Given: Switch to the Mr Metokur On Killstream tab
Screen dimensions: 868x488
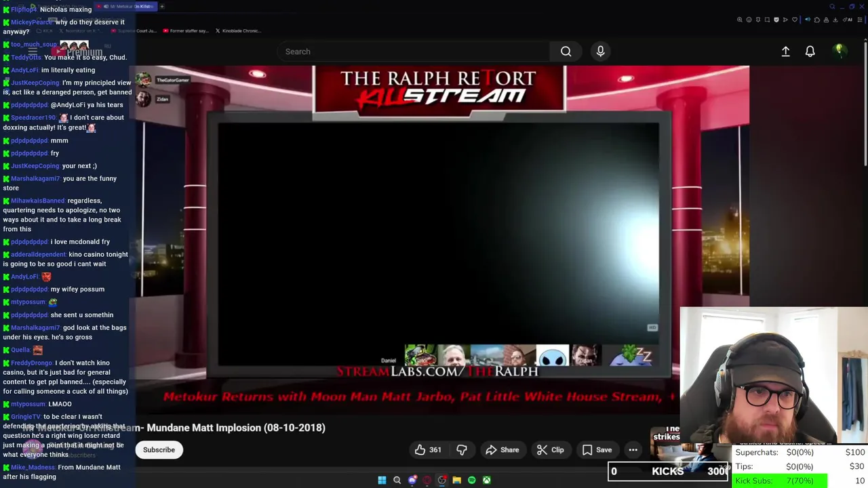Looking at the screenshot, I should click(125, 7).
